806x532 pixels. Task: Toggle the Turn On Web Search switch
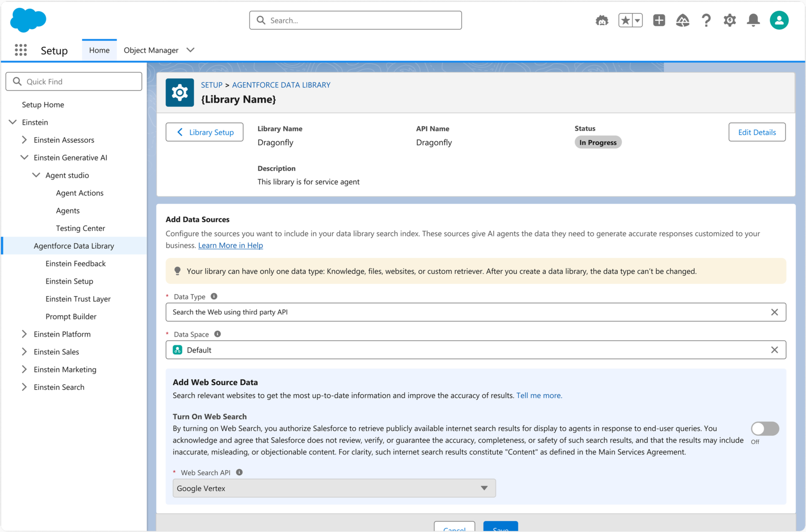click(x=765, y=428)
